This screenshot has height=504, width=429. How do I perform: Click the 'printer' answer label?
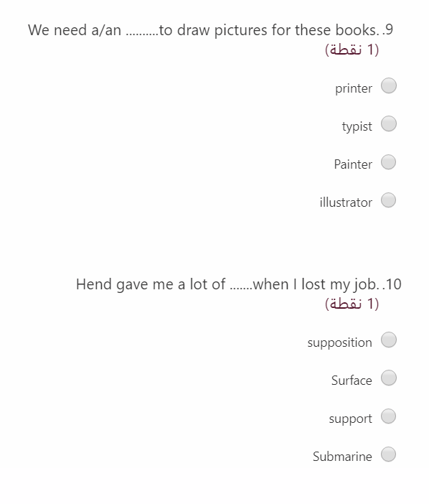tap(354, 88)
